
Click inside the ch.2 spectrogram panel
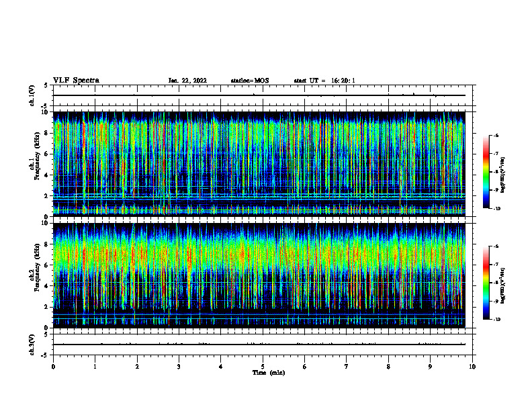coord(259,275)
